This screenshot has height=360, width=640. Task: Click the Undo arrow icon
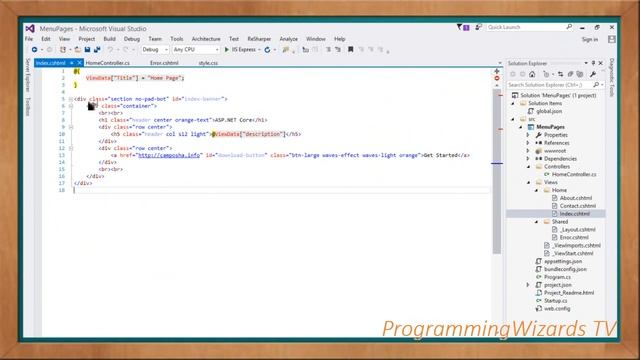[110, 49]
